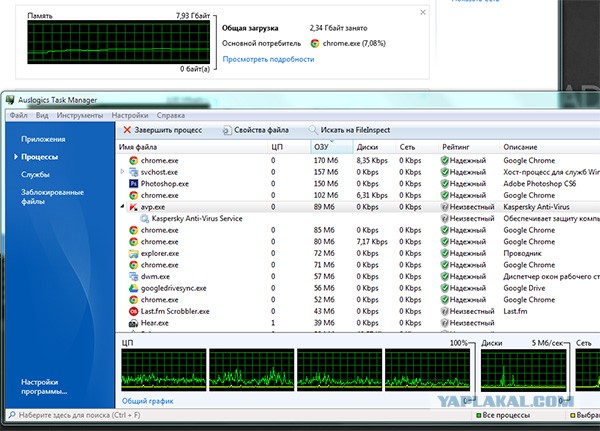Select the 'Все процессы' filter option
This screenshot has width=600, height=431.
point(503,415)
